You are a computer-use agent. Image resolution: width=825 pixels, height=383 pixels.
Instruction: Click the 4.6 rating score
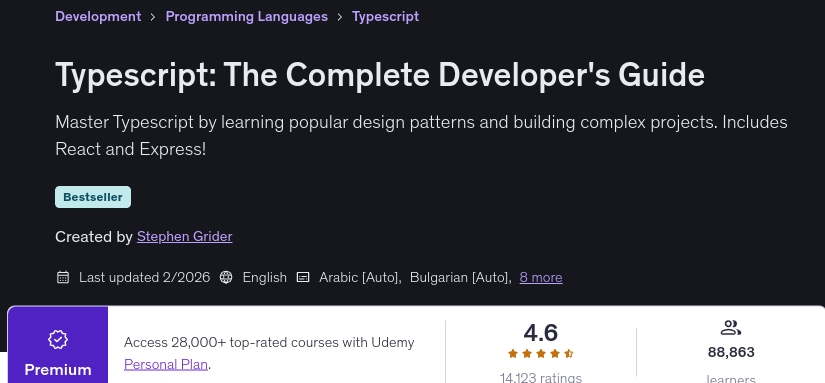tap(540, 332)
